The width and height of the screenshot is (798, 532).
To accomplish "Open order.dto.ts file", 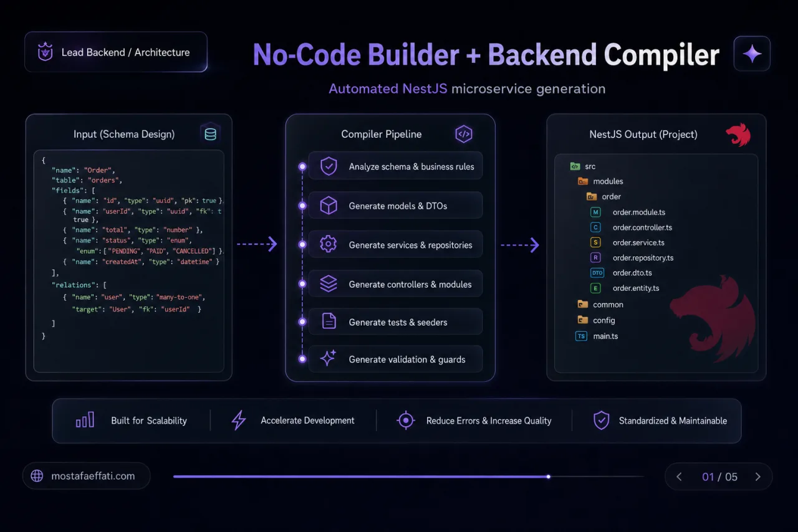I will [x=632, y=273].
